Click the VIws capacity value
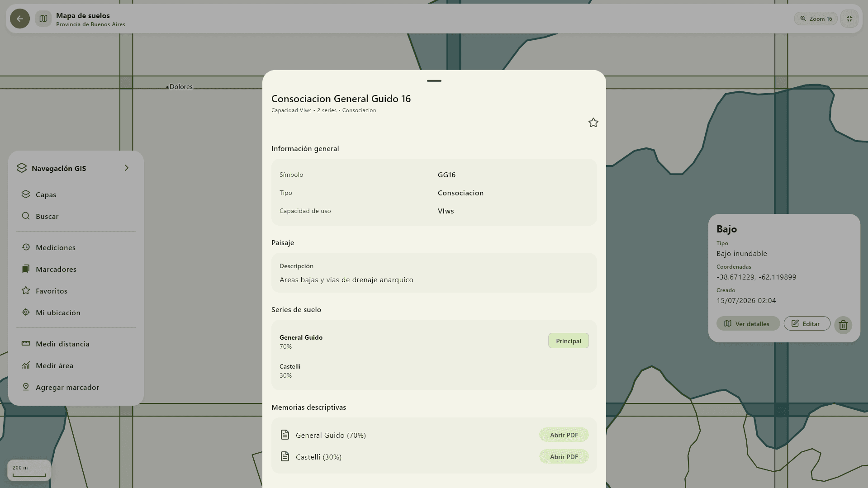The height and width of the screenshot is (488, 868). (x=446, y=211)
